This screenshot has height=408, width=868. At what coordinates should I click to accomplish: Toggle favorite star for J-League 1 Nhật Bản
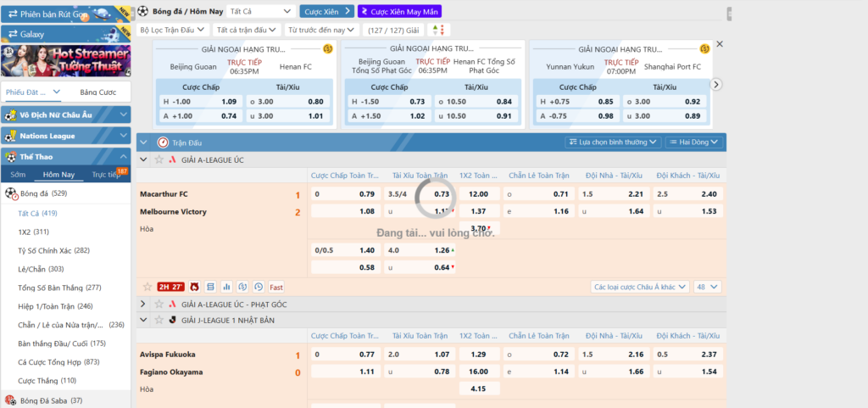click(x=157, y=320)
